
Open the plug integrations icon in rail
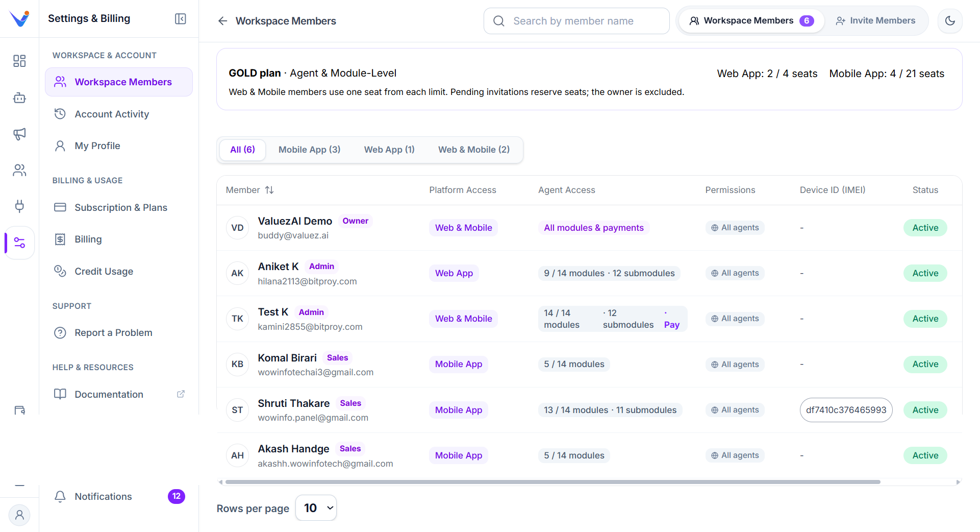click(19, 206)
